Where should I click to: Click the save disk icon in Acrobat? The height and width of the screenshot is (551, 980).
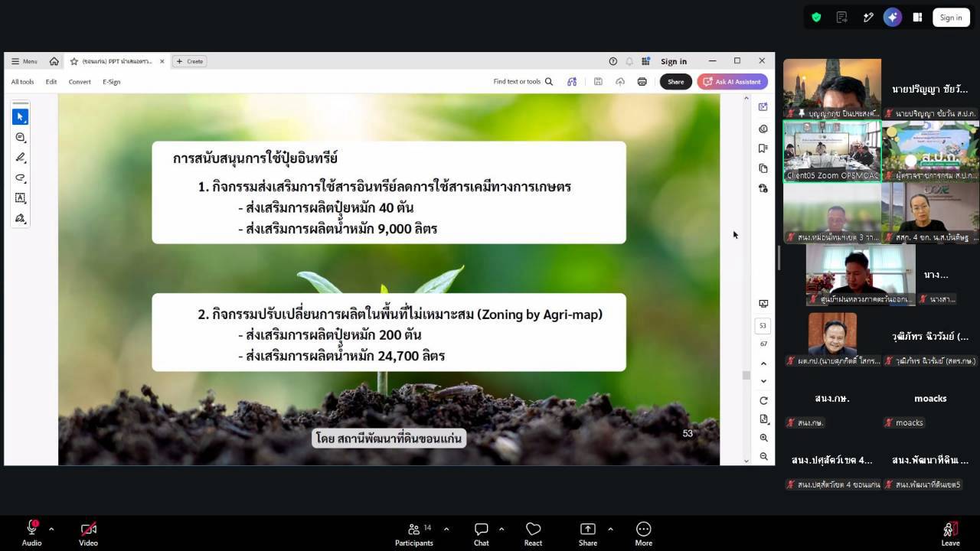point(598,82)
